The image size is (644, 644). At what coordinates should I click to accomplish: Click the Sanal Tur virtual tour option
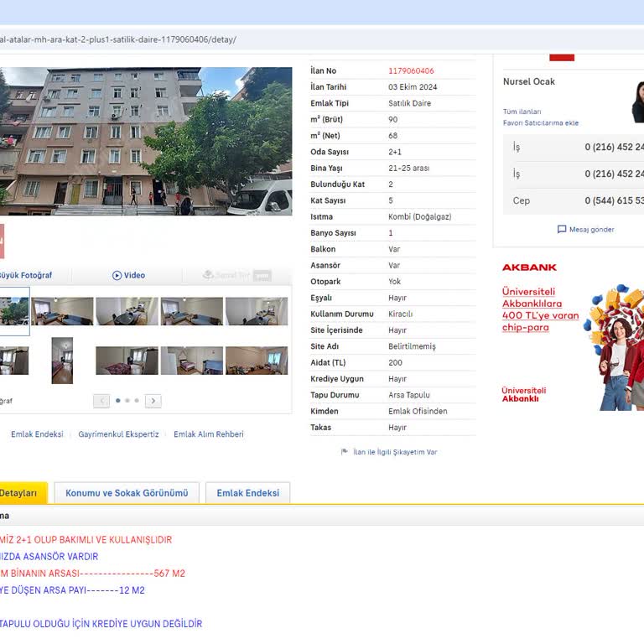point(237,275)
